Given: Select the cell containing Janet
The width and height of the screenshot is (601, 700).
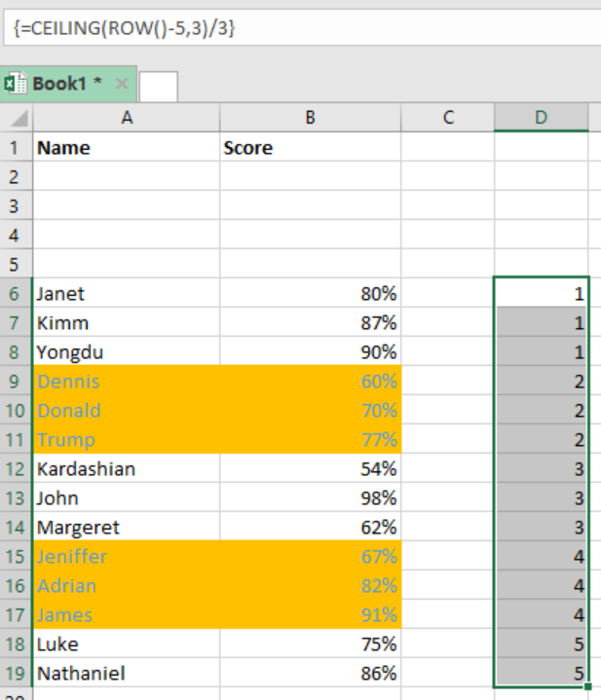Looking at the screenshot, I should click(127, 293).
